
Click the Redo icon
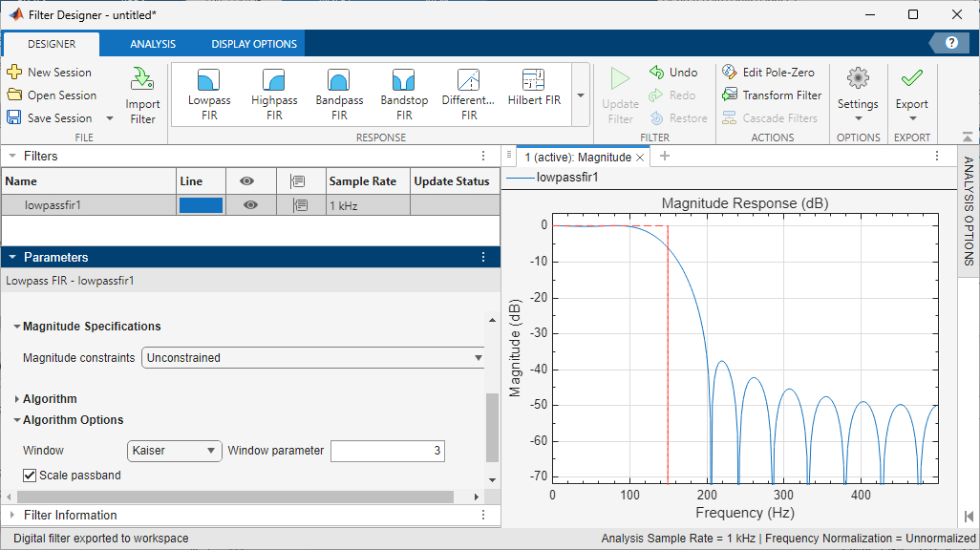655,95
